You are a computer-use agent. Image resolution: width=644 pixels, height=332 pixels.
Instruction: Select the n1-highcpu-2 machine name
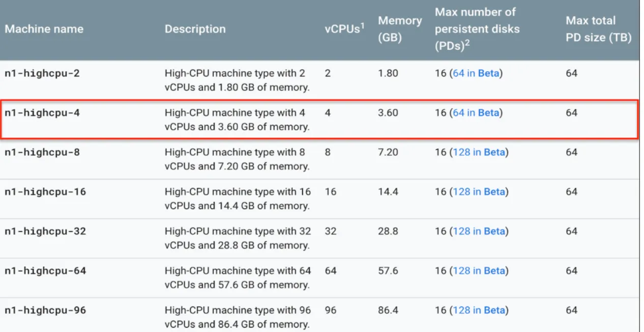[42, 73]
